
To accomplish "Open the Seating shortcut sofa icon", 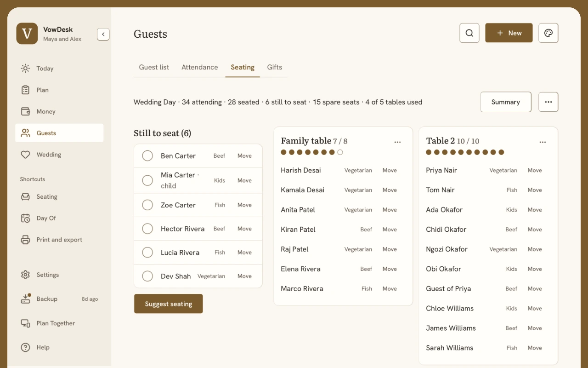I will [x=26, y=197].
